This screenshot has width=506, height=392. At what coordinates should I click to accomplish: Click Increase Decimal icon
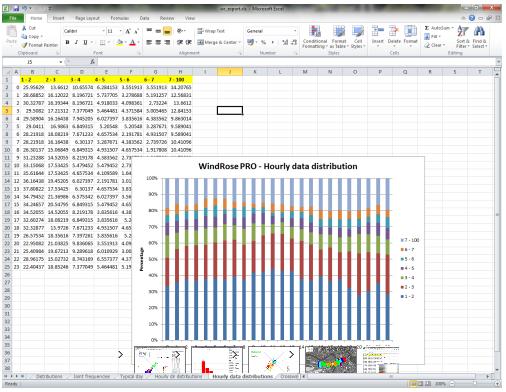(285, 42)
